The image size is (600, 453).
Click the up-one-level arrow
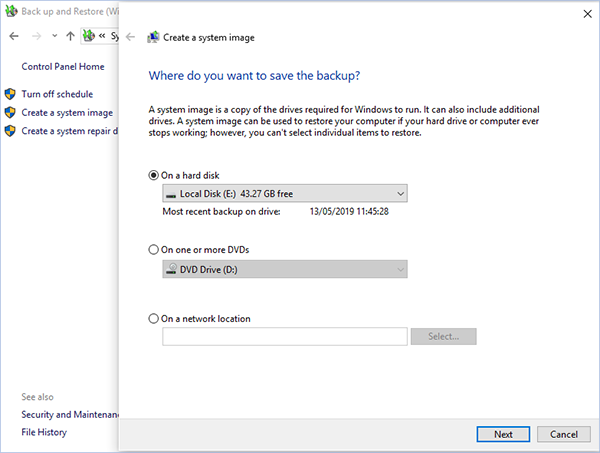click(70, 36)
